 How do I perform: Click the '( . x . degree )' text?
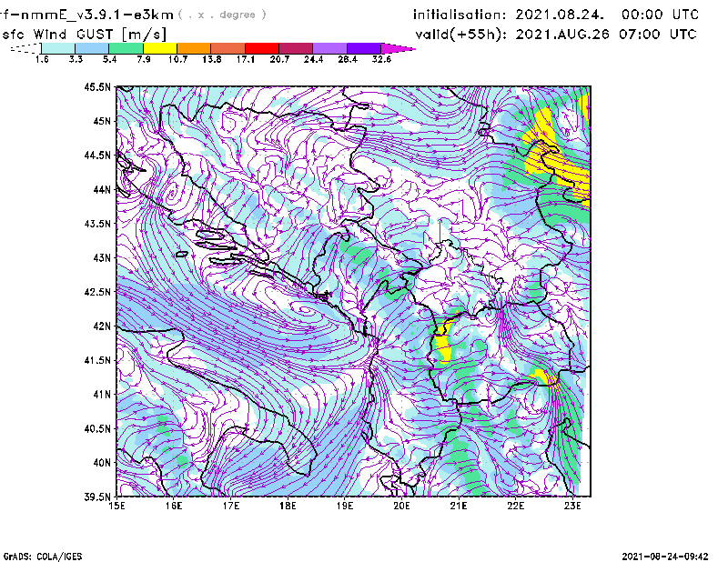click(222, 15)
